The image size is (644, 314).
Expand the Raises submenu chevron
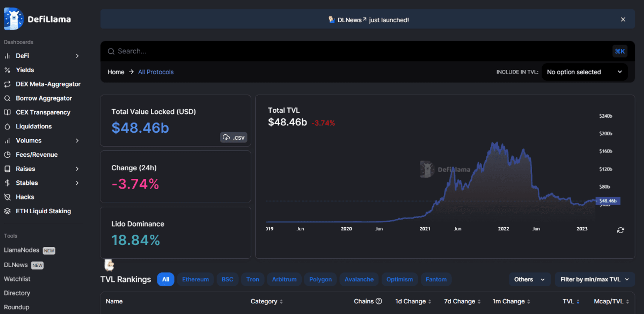77,169
